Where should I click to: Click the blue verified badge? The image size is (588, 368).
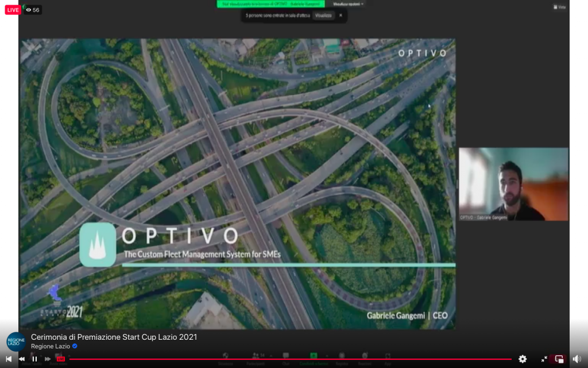coord(75,346)
